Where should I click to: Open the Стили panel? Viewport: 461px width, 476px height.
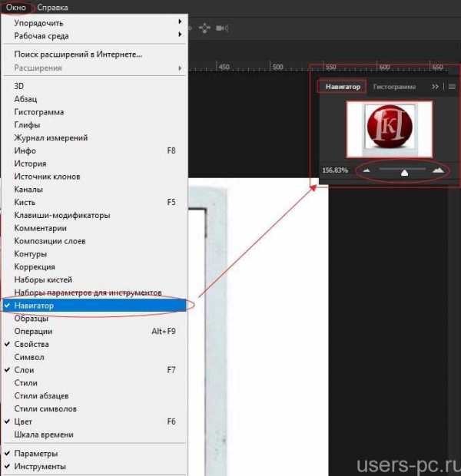pos(95,383)
